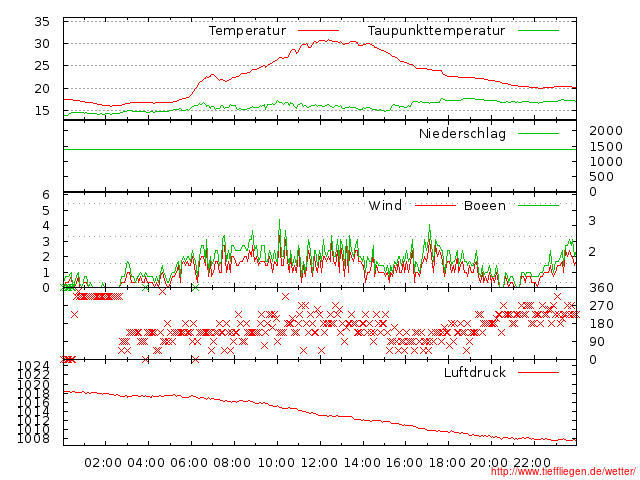Click the 18:00 time axis label

click(447, 463)
